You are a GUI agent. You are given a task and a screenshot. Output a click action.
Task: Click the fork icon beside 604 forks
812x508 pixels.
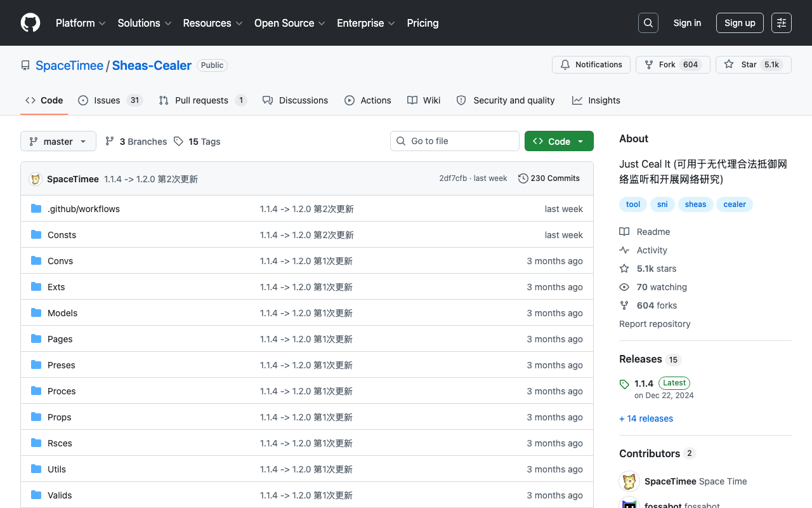click(x=624, y=305)
